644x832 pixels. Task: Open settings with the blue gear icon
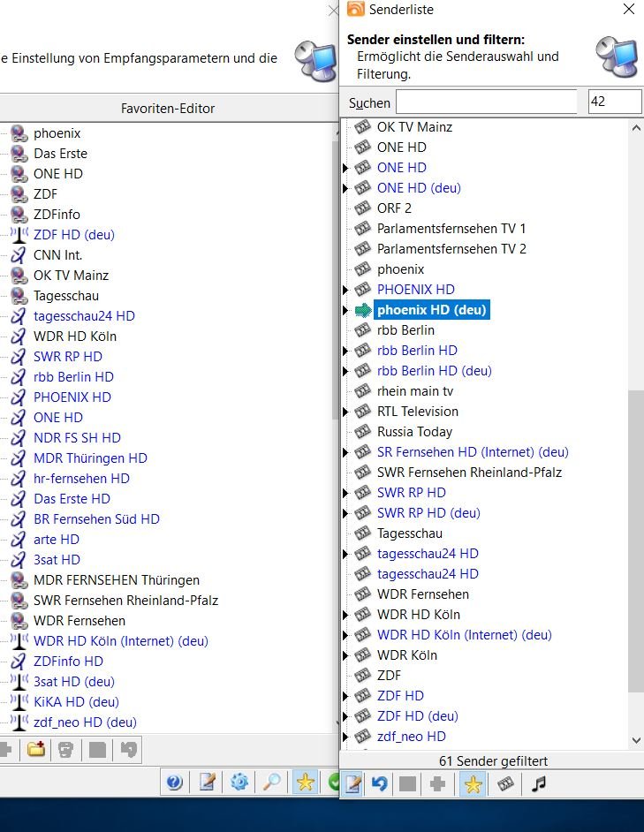[x=239, y=783]
